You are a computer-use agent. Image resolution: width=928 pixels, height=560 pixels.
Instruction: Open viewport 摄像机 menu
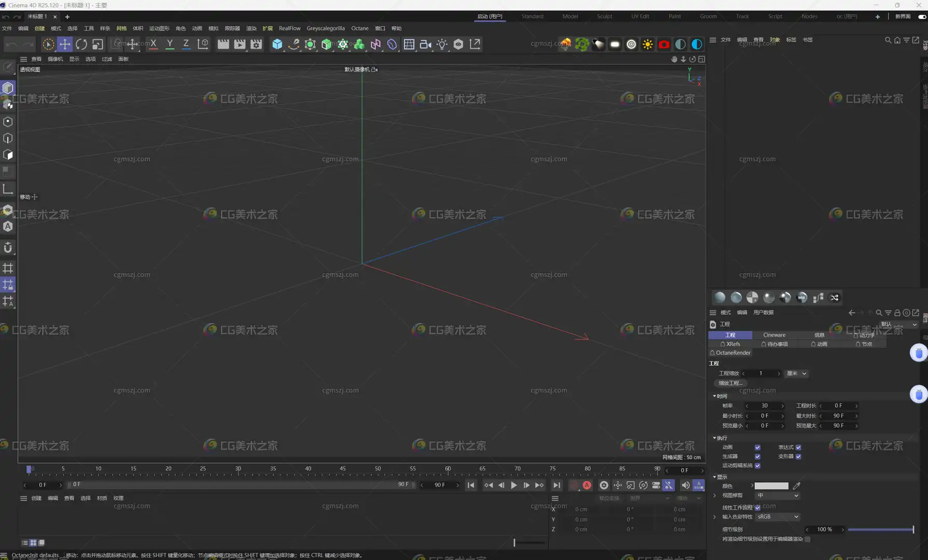pyautogui.click(x=55, y=59)
